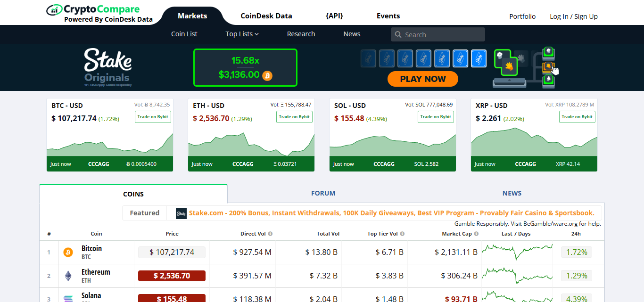Click Ethereum Direct Vol $ 391.57 M
Screen dimensions: 644x302
pos(252,276)
